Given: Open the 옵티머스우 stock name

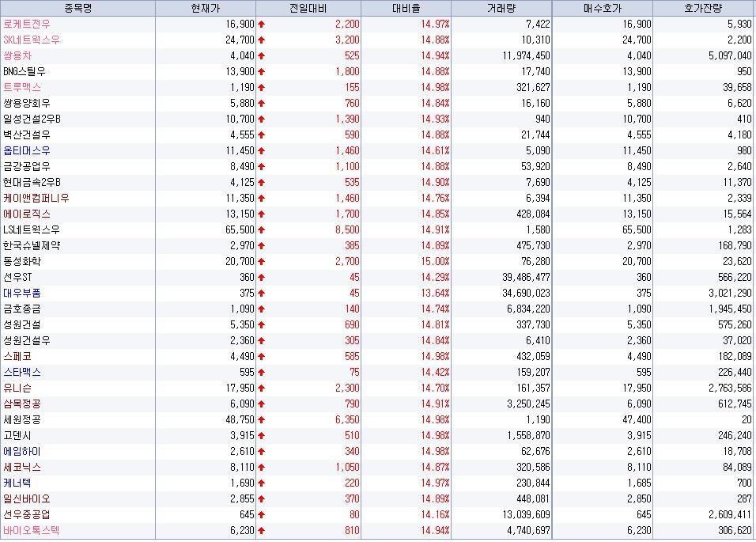Looking at the screenshot, I should 27,151.
